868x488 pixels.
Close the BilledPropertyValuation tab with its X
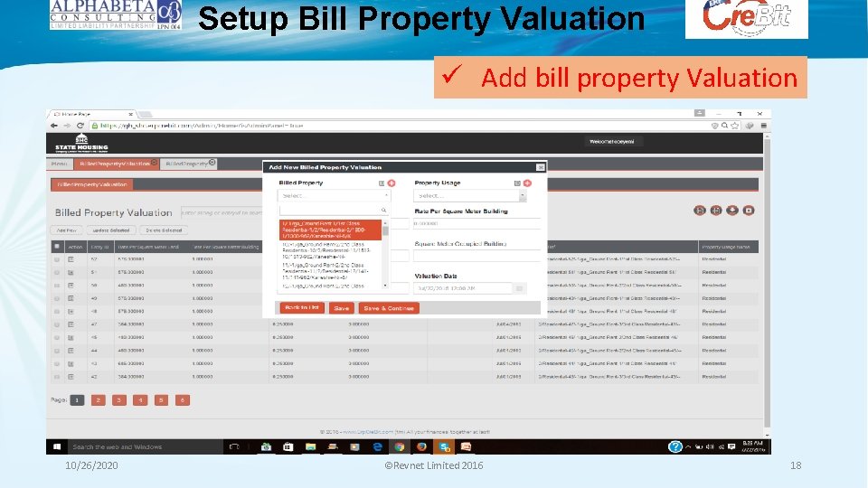coord(155,163)
